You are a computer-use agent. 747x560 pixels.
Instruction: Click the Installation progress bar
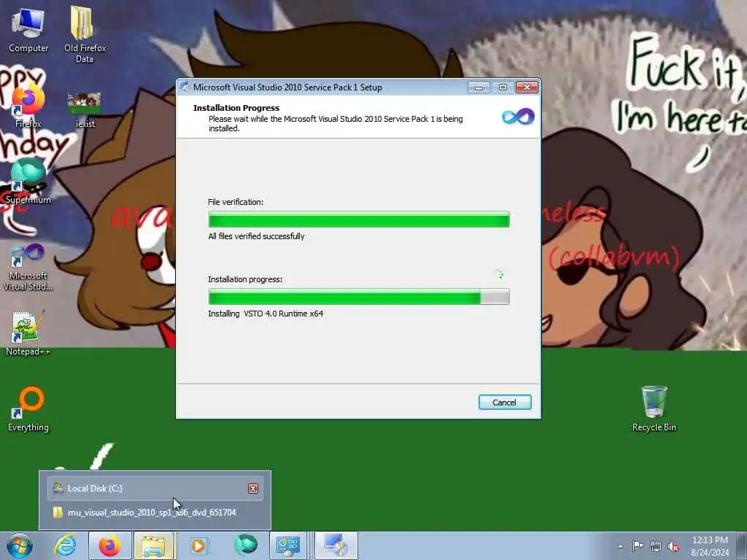click(359, 296)
